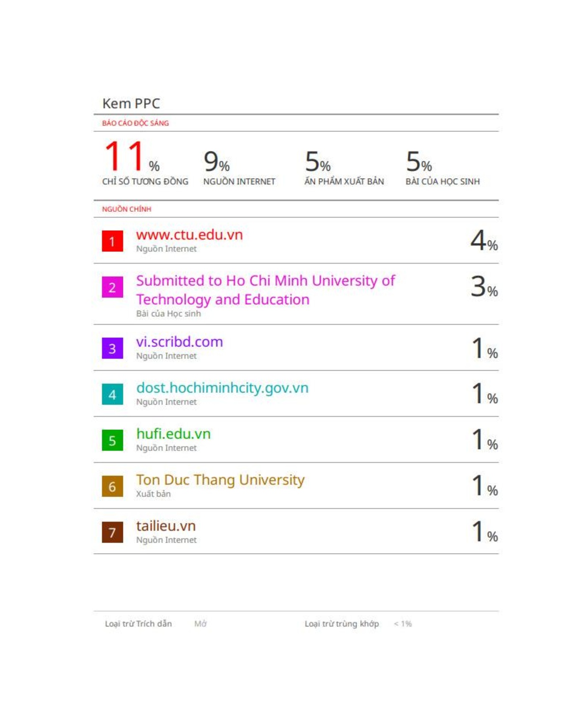This screenshot has height=728, width=563.
Task: Open the Ton Duc Thang University source
Action: point(220,480)
